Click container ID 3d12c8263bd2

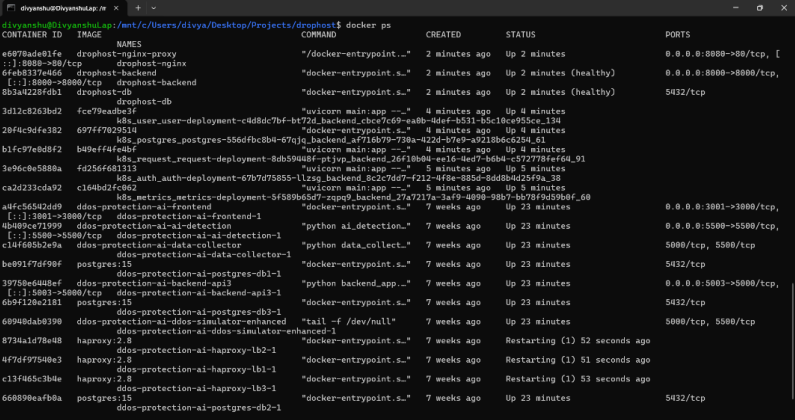tap(32, 111)
